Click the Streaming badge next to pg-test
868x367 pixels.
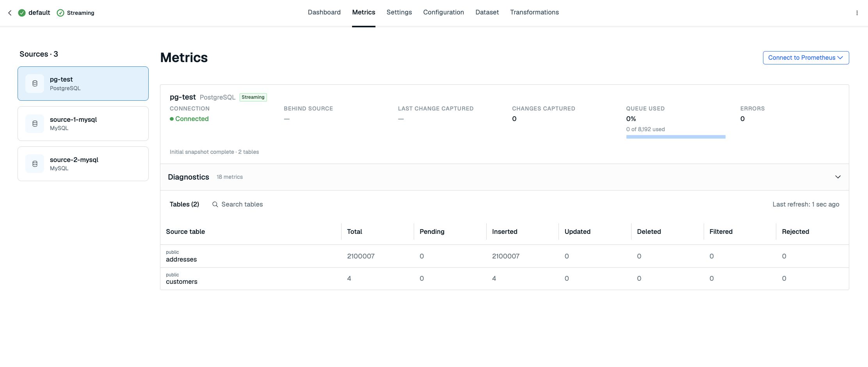253,97
